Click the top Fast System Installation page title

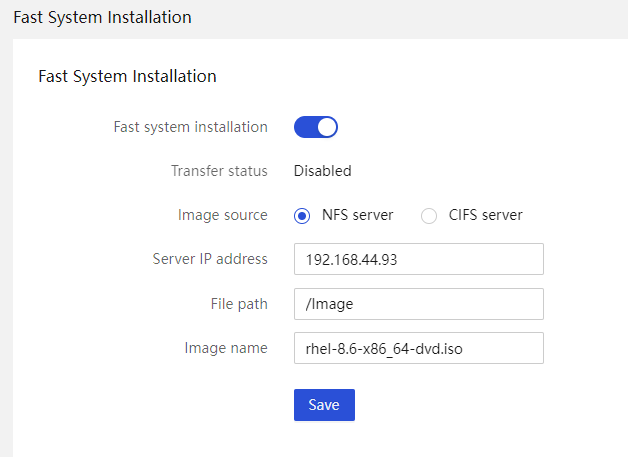pyautogui.click(x=103, y=18)
